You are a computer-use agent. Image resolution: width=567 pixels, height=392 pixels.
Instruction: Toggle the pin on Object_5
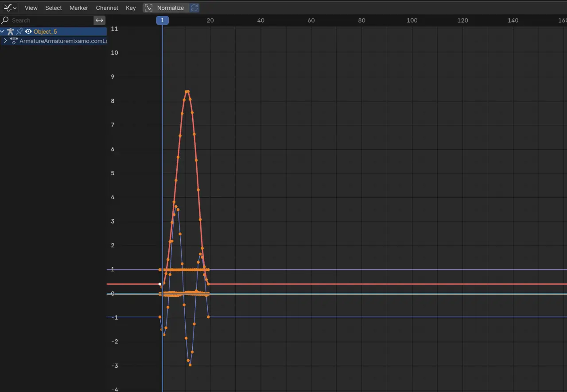[x=19, y=31]
